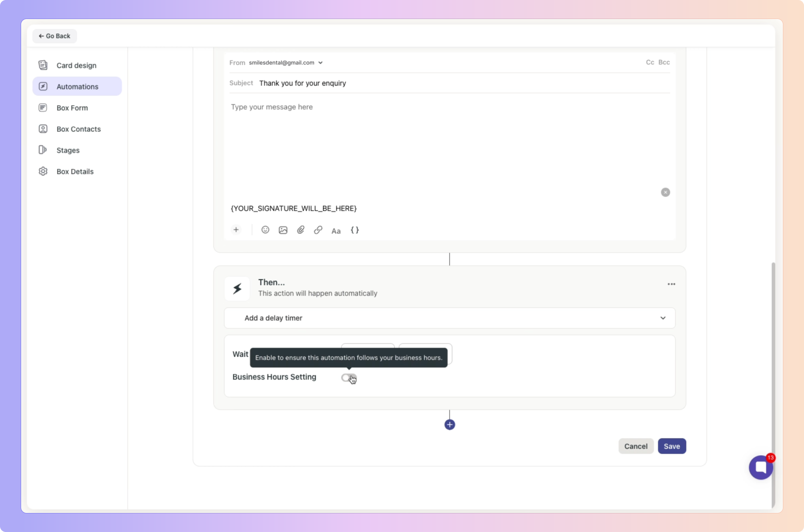This screenshot has width=804, height=532.
Task: Remove the signature with the X icon
Action: point(666,192)
